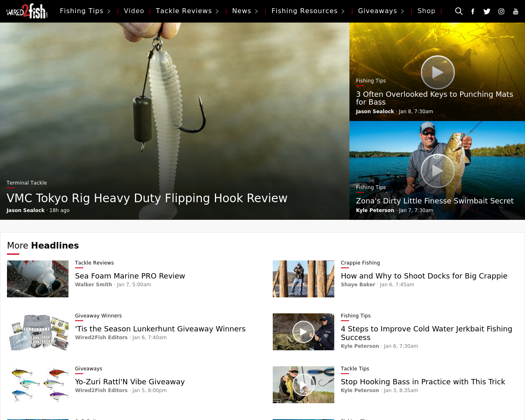The height and width of the screenshot is (420, 525).
Task: Play the Cold Water Jerkbait video thumbnail
Action: click(x=304, y=332)
